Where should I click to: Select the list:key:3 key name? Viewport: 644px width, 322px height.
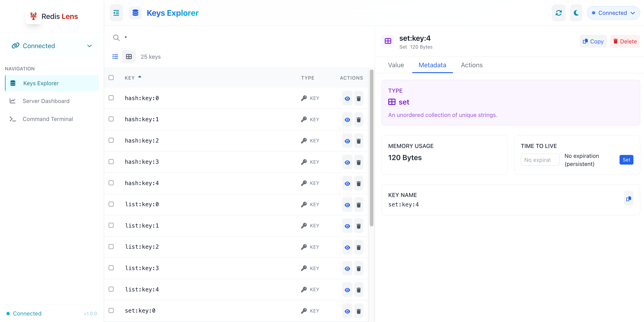(142, 268)
